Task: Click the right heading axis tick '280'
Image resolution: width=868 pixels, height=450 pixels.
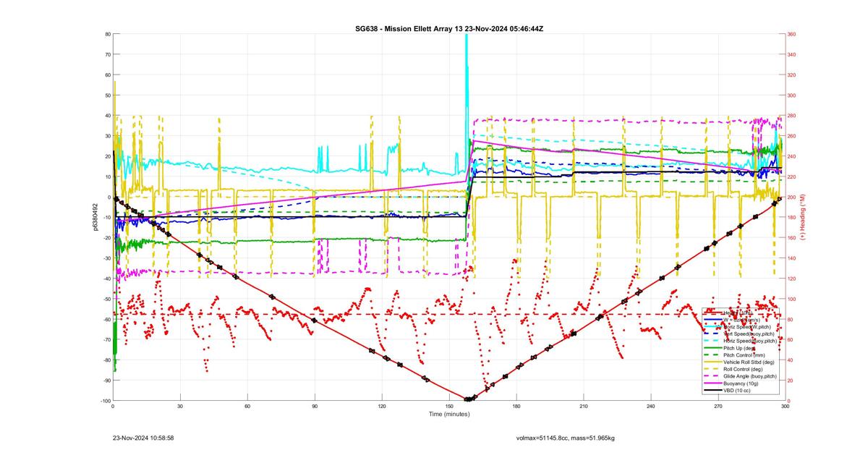Action: (x=792, y=116)
